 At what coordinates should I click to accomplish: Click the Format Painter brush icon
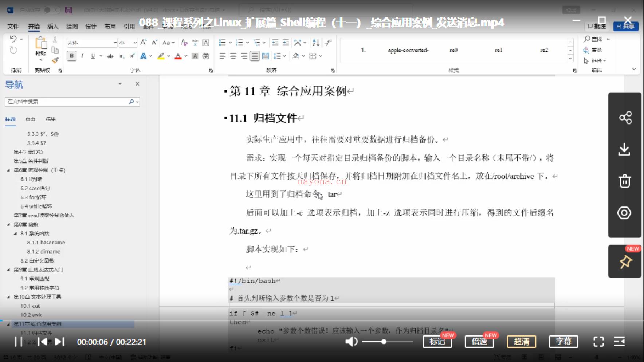(55, 60)
